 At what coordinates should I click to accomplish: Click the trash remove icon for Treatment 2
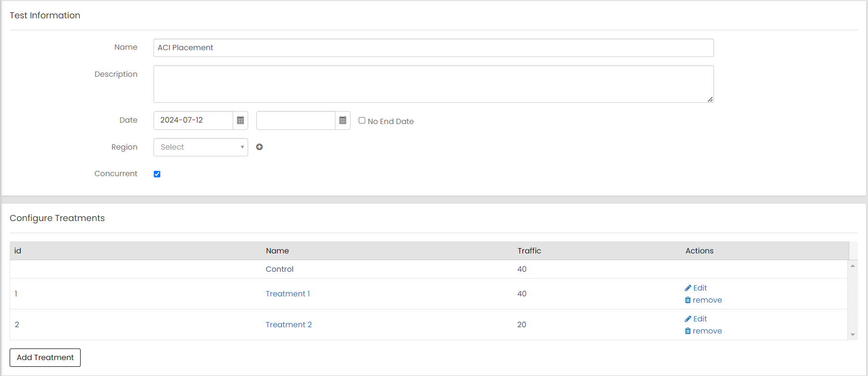(688, 331)
